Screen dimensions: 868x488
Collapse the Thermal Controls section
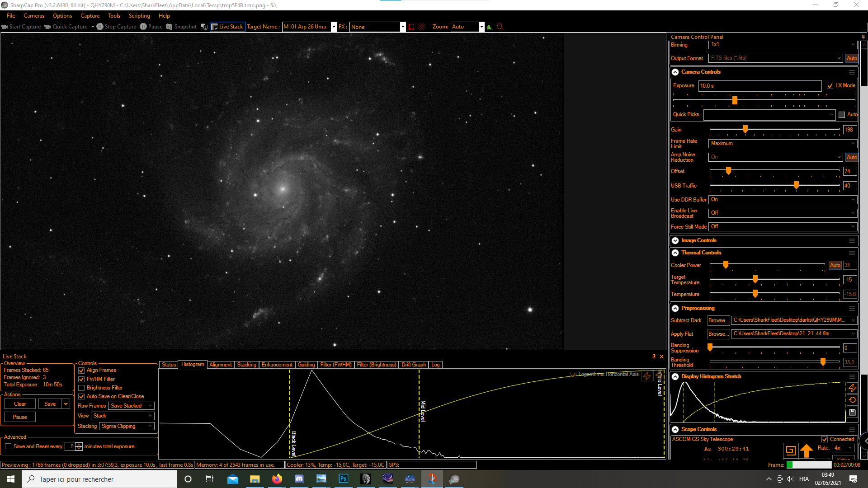click(x=675, y=253)
